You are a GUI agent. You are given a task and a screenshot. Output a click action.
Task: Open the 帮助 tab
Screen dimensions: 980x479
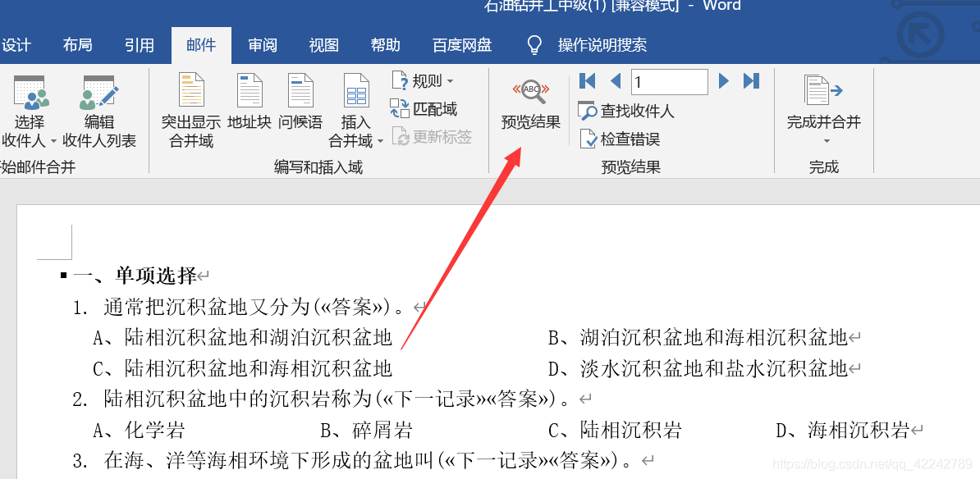pyautogui.click(x=385, y=45)
